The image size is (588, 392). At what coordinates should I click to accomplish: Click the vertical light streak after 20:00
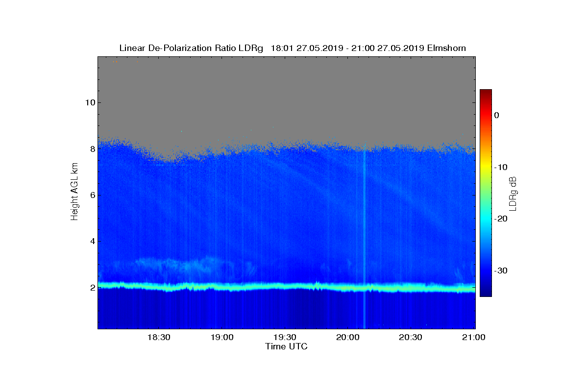tap(364, 240)
